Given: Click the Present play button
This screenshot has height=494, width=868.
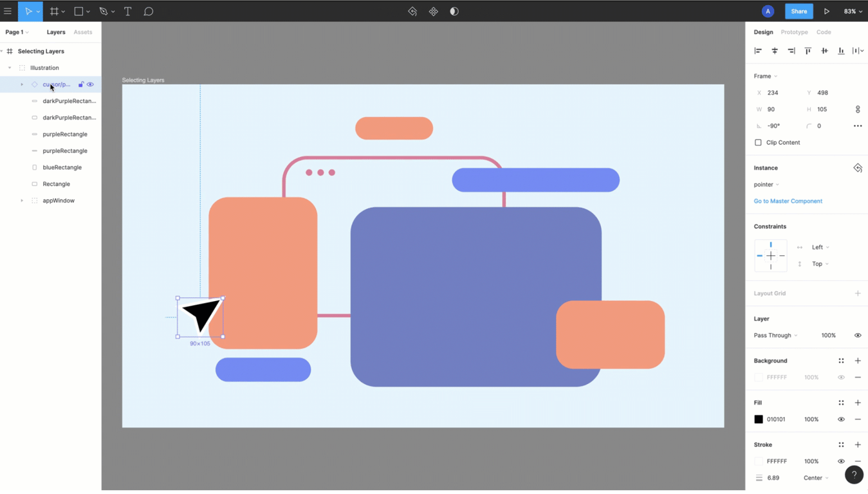Looking at the screenshot, I should pyautogui.click(x=827, y=11).
